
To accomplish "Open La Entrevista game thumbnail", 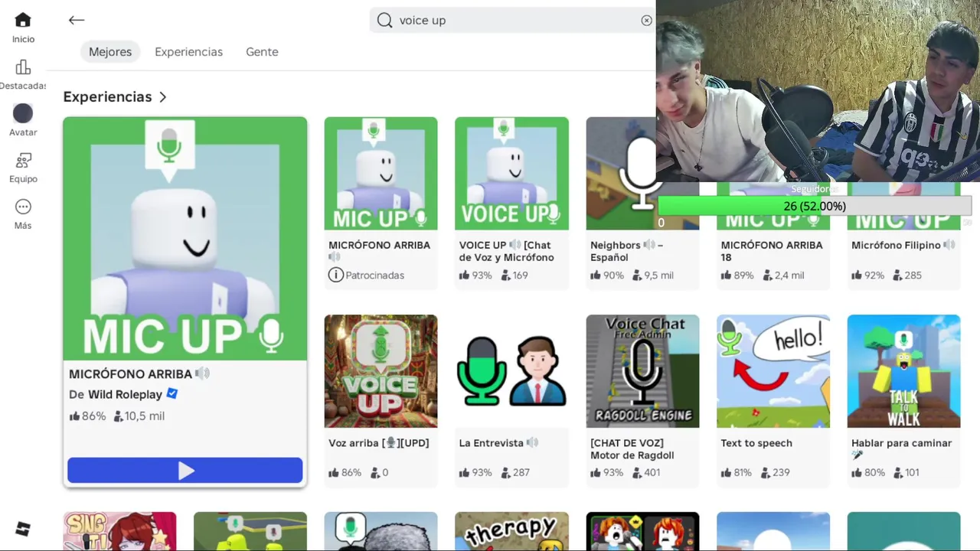I will coord(511,371).
